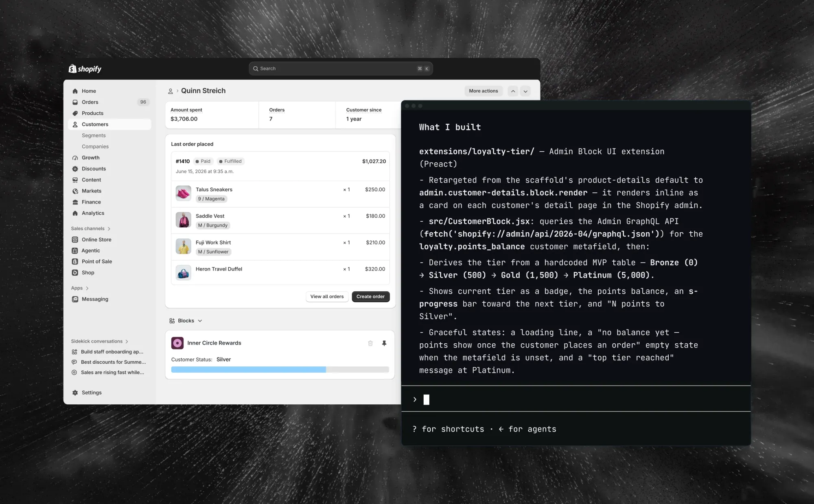Viewport: 814px width, 504px height.
Task: Click the M / Sunflower variant tag
Action: point(213,252)
